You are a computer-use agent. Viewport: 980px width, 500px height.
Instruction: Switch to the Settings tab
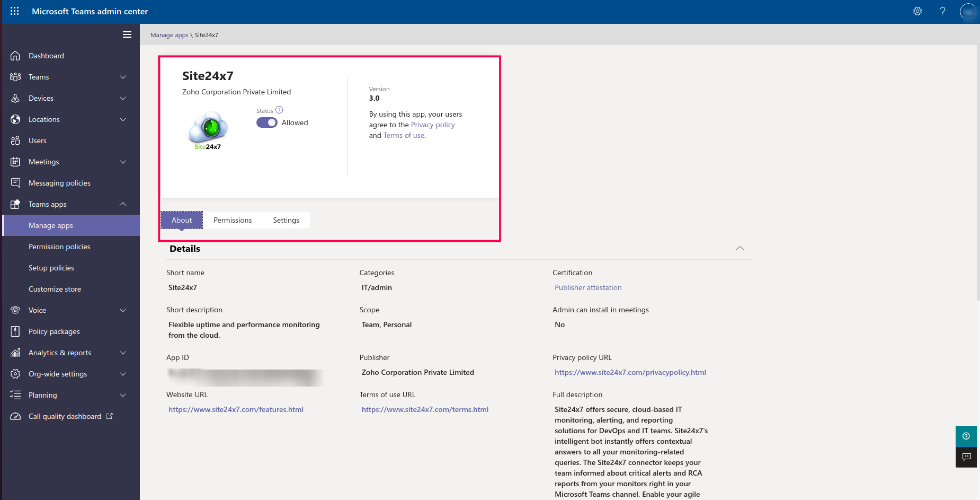pyautogui.click(x=286, y=220)
